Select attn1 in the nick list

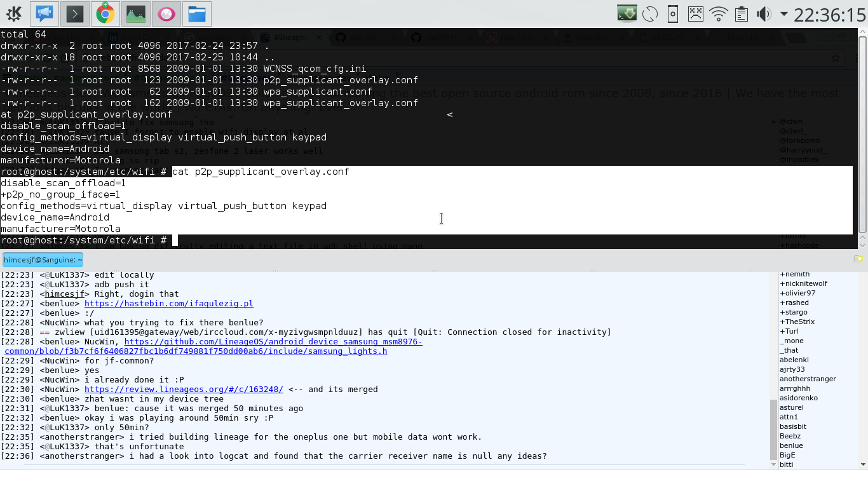789,417
